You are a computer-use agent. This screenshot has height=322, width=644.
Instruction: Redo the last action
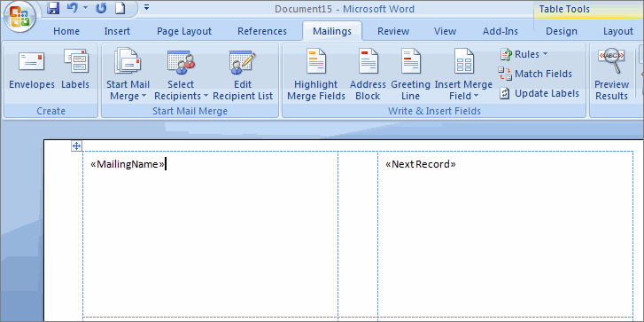(101, 8)
